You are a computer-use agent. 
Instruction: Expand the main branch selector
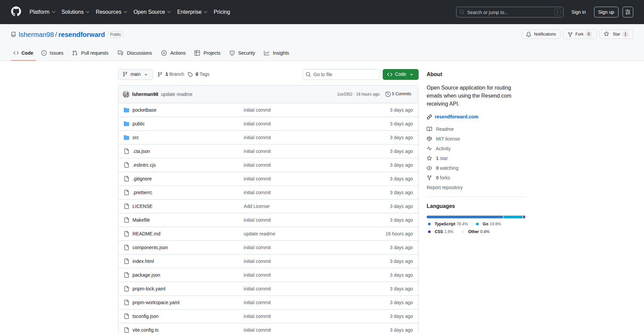[x=135, y=74]
